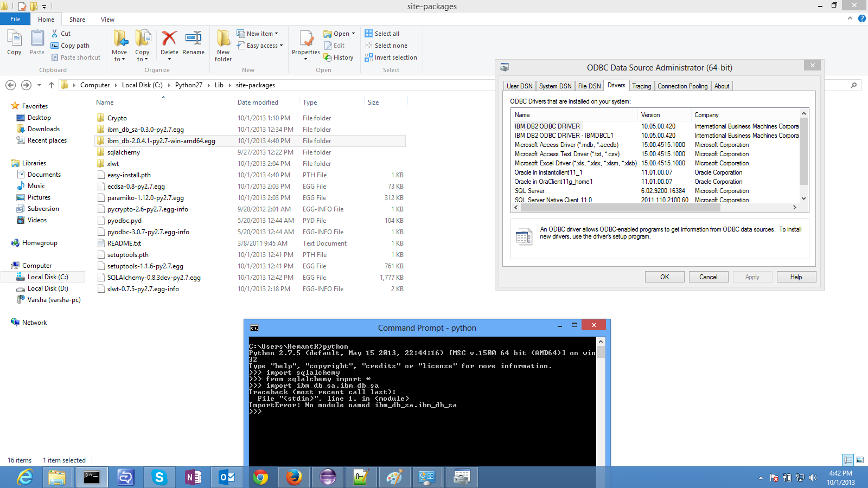Click History in the Open group
868x488 pixels.
coord(339,57)
